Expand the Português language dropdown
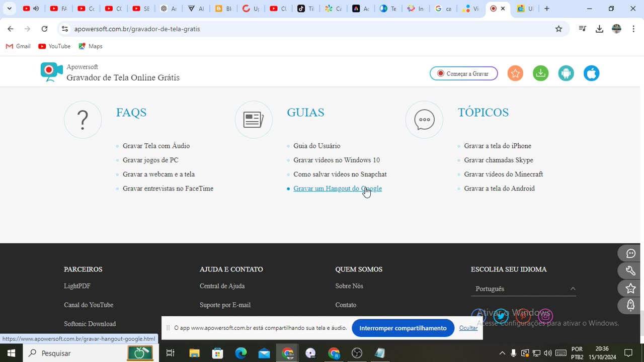The width and height of the screenshot is (644, 362). tap(523, 289)
